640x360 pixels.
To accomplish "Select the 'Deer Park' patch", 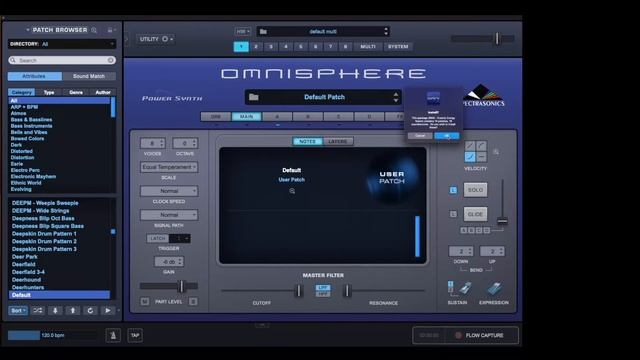I will click(x=24, y=257).
